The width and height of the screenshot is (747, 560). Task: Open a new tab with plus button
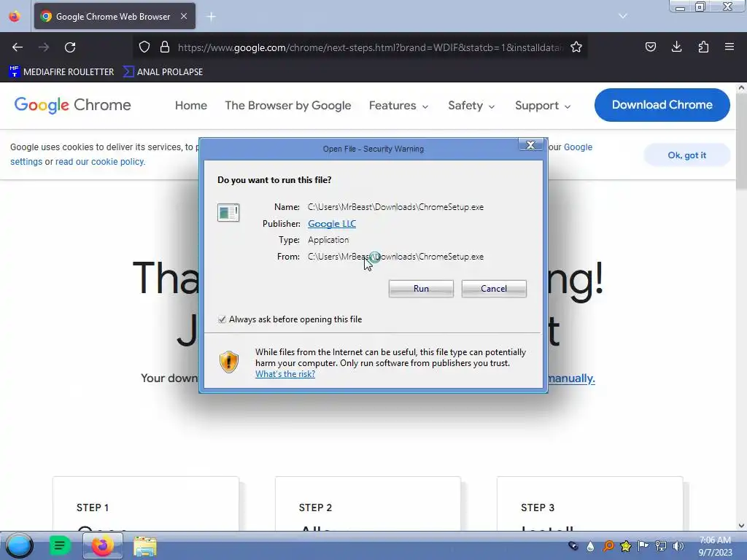[x=211, y=17]
